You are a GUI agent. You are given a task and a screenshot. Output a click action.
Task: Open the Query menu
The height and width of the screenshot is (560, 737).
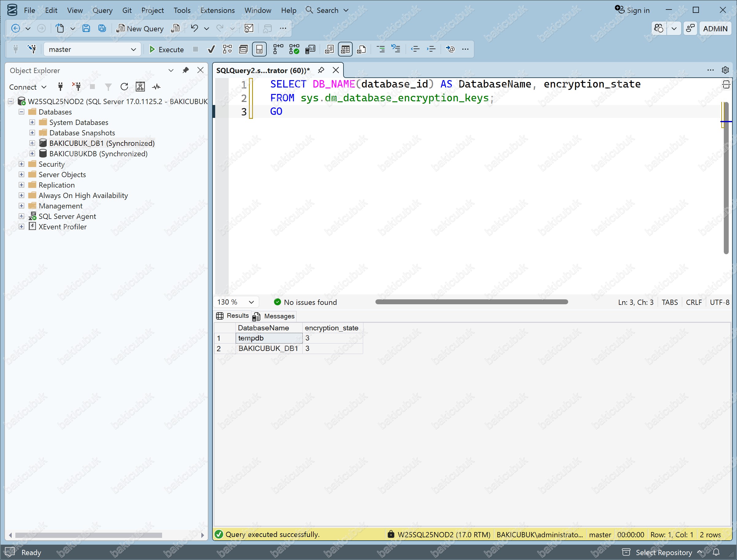click(102, 10)
